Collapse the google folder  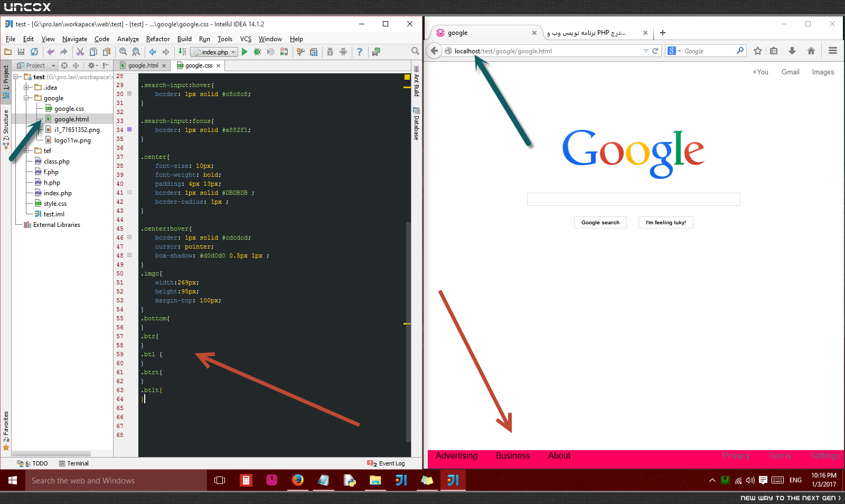(26, 98)
